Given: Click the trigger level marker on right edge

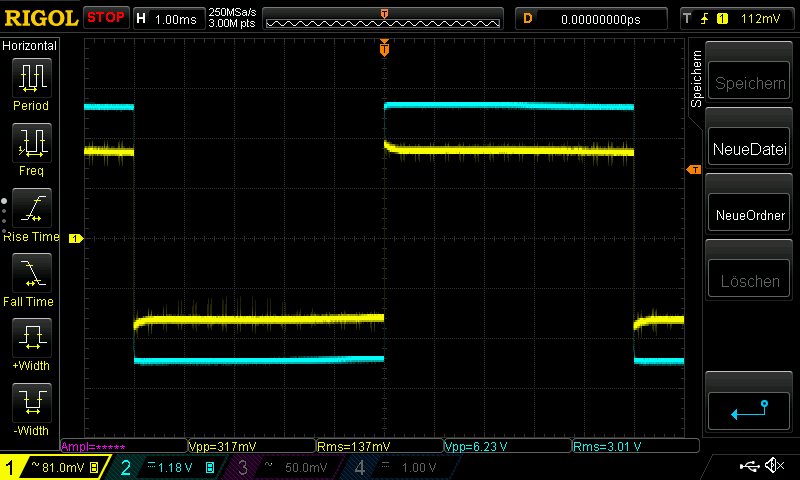Looking at the screenshot, I should (694, 170).
